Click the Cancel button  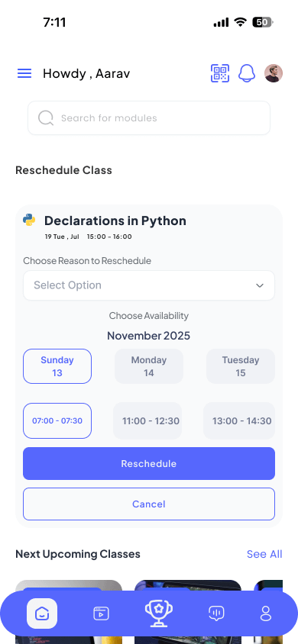point(149,504)
